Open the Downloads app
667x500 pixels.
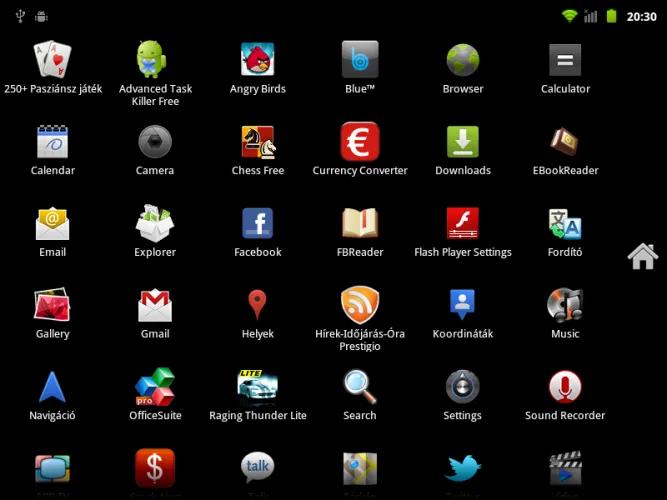pos(463,142)
